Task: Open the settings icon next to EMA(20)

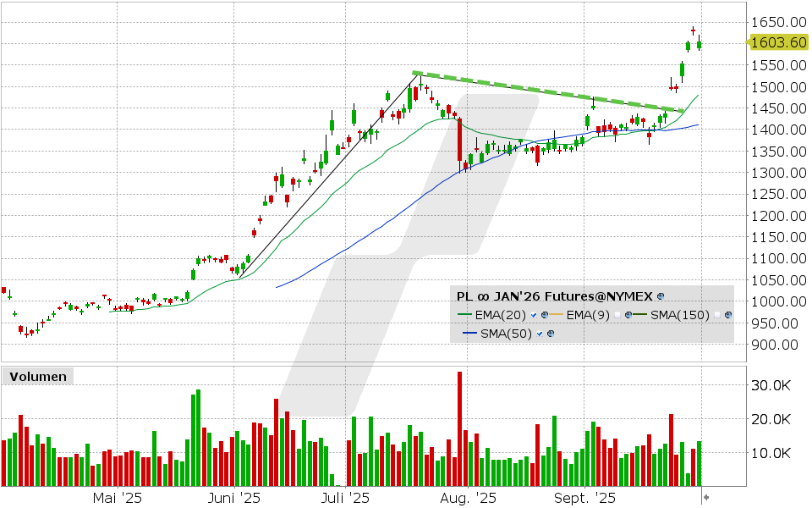Action: coord(545,316)
